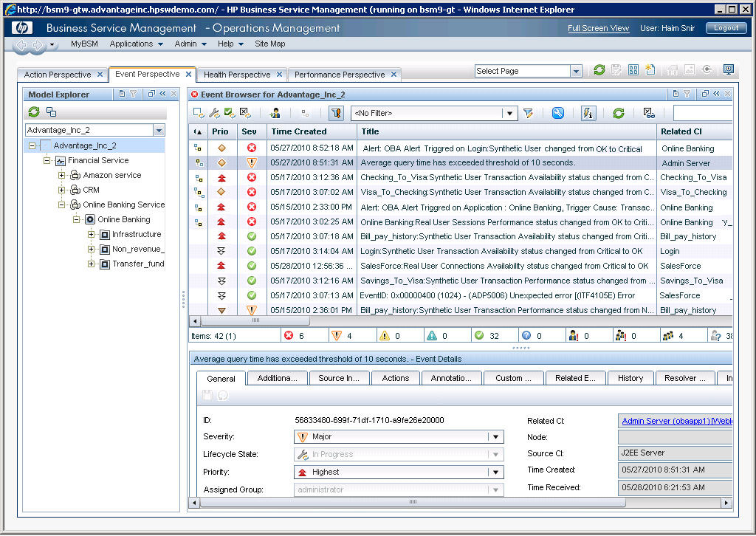This screenshot has height=536, width=756.
Task: Select the EventID 0x00000400 event row
Action: click(x=461, y=295)
